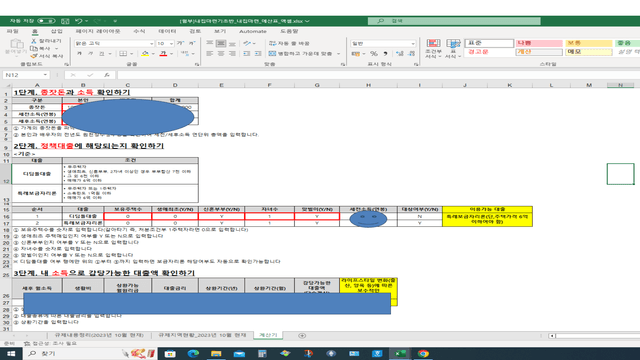Toggle italic formatting in font group
The height and width of the screenshot is (360, 640).
(x=91, y=54)
